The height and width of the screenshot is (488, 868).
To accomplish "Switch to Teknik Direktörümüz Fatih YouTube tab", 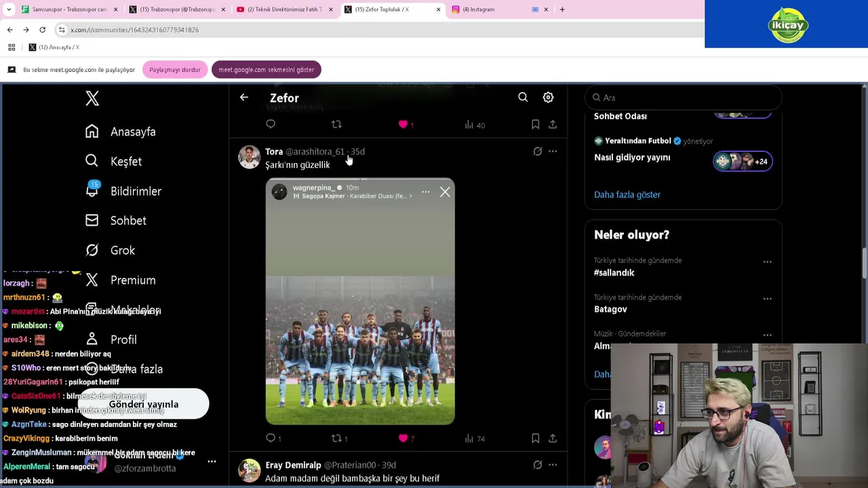I will pos(284,9).
